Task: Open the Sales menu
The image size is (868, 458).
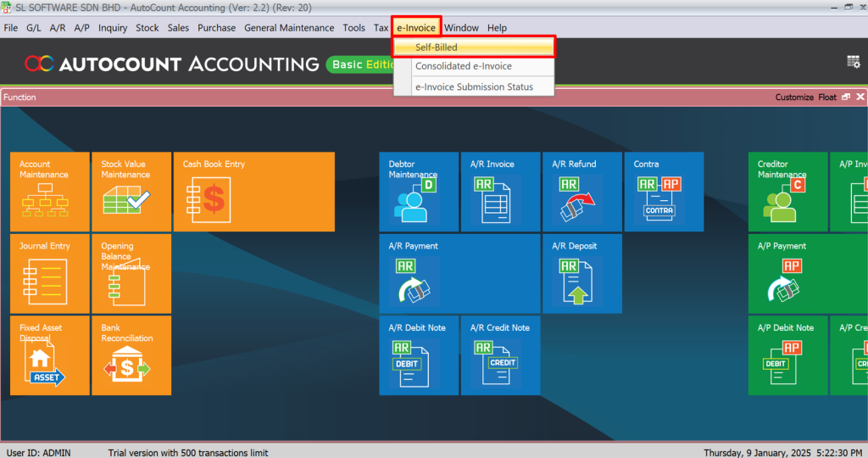Action: point(178,28)
